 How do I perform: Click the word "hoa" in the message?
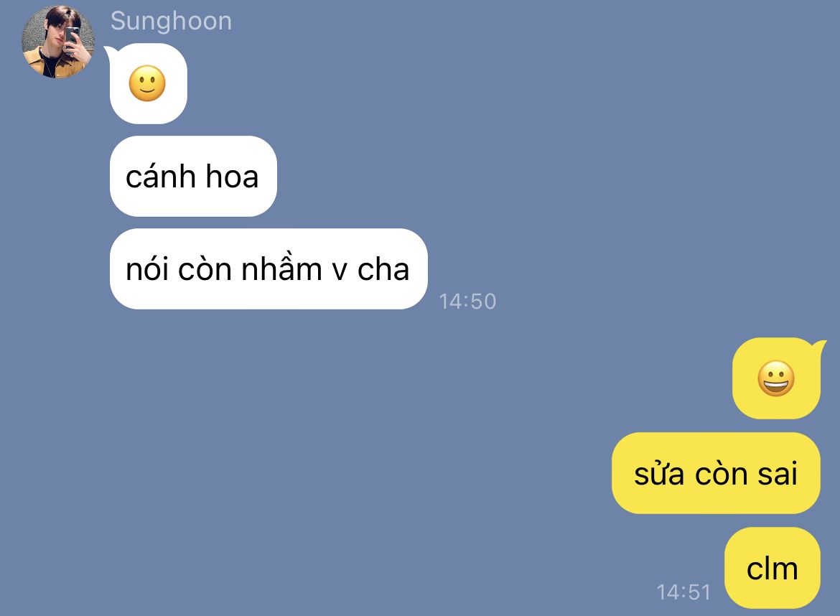click(232, 176)
